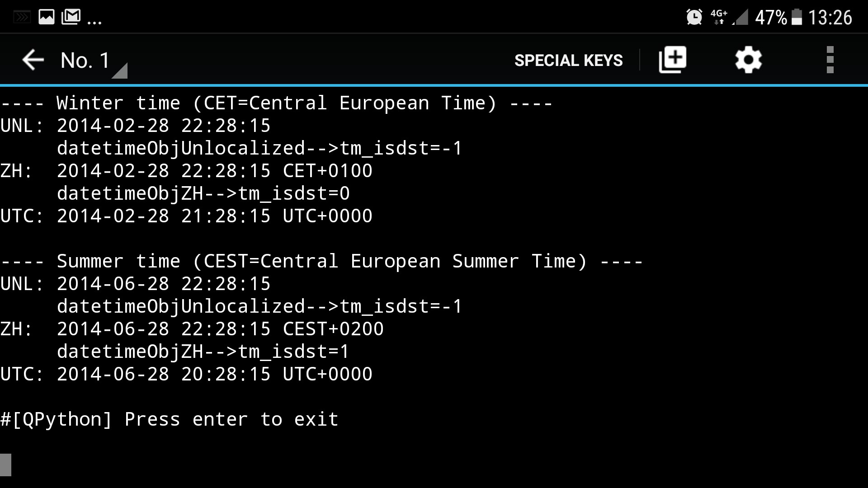
Task: Tap the terminal notification icon in status bar
Action: [22, 18]
